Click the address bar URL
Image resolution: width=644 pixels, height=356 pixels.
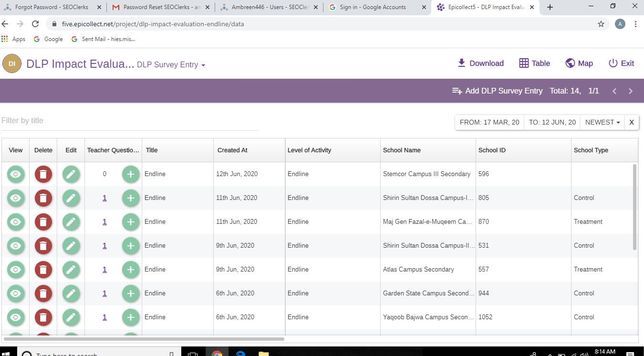(x=153, y=24)
